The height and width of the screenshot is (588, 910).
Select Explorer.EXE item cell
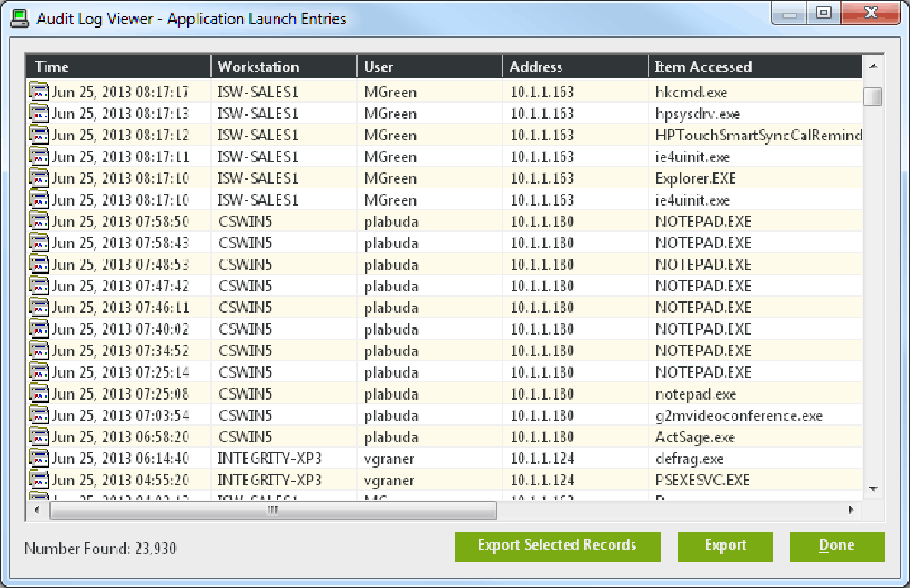pyautogui.click(x=695, y=178)
